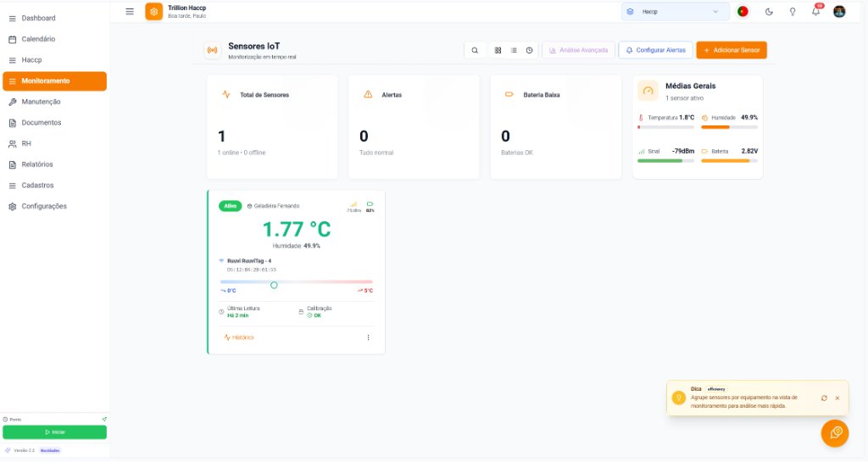Click the orange Trillion Haccp logo

154,12
